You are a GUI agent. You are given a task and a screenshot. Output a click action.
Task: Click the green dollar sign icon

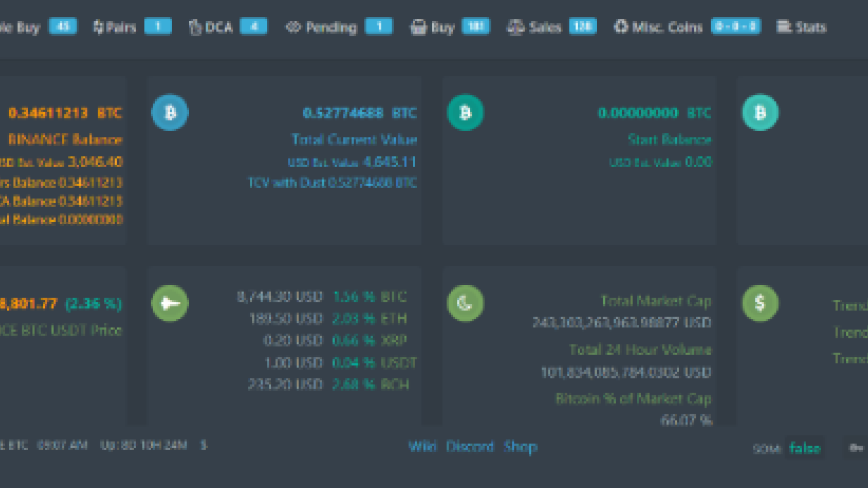pos(760,303)
